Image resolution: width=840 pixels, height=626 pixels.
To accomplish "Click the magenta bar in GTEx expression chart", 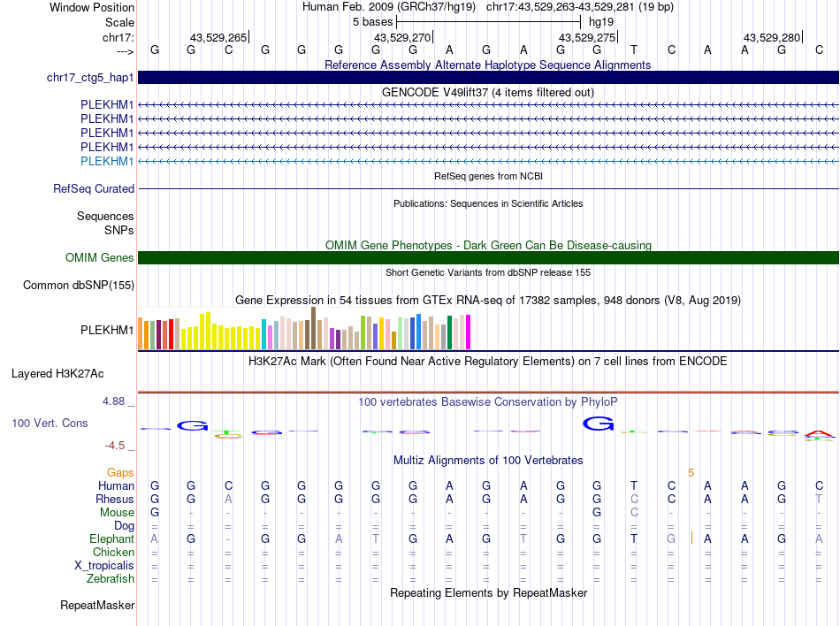I will tap(468, 332).
